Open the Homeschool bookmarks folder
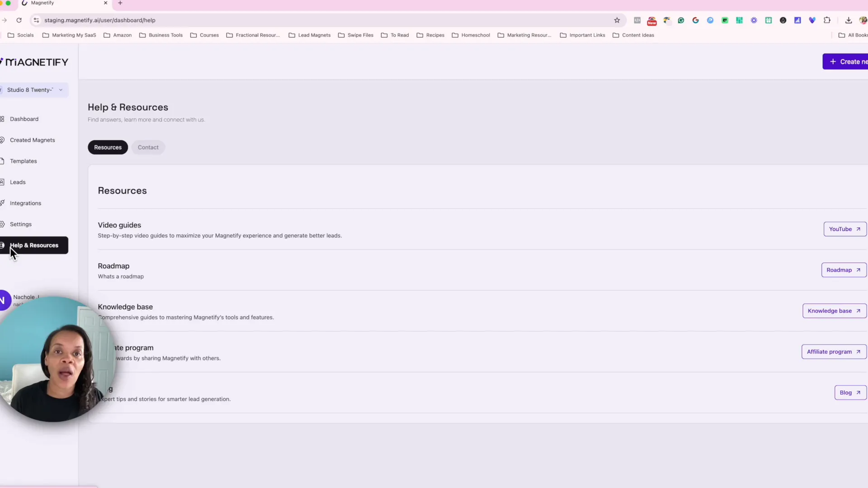This screenshot has width=868, height=488. (471, 35)
